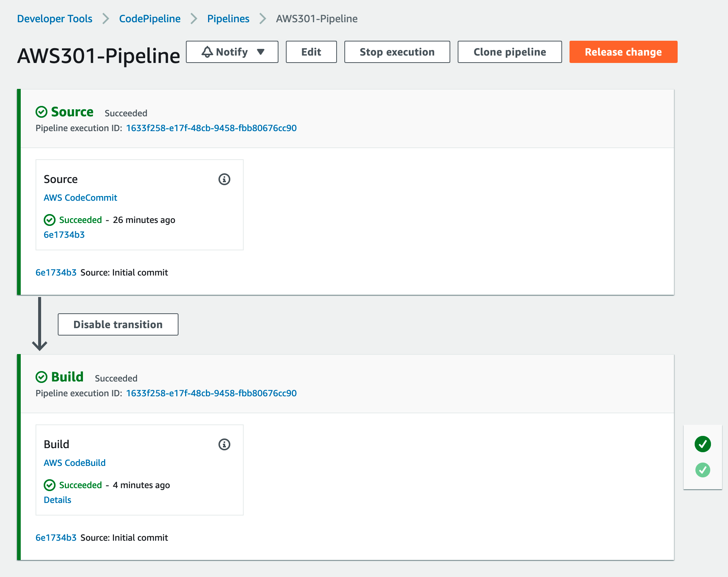Screen dimensions: 728x577
Task: Open the AWS CodeCommit link
Action: [x=80, y=198]
